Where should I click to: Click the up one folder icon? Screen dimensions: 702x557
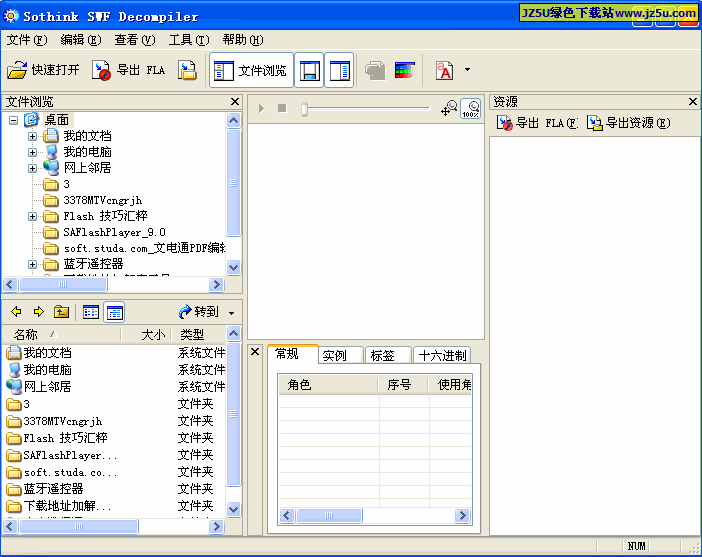(61, 312)
